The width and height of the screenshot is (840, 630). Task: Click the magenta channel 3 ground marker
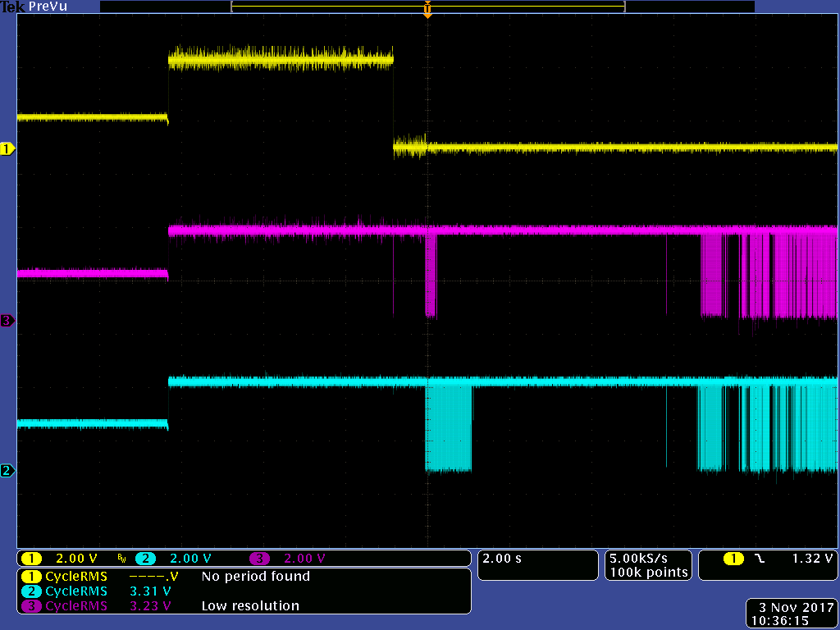coord(7,321)
